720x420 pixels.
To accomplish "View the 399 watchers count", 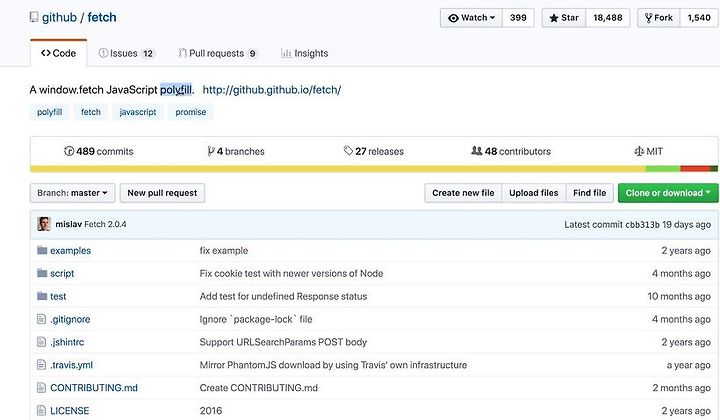I will point(518,18).
